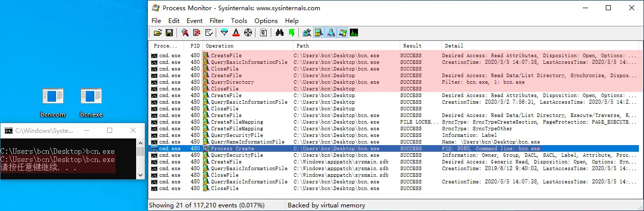Toggle the Autoscroll toolbar icon

pyautogui.click(x=197, y=33)
